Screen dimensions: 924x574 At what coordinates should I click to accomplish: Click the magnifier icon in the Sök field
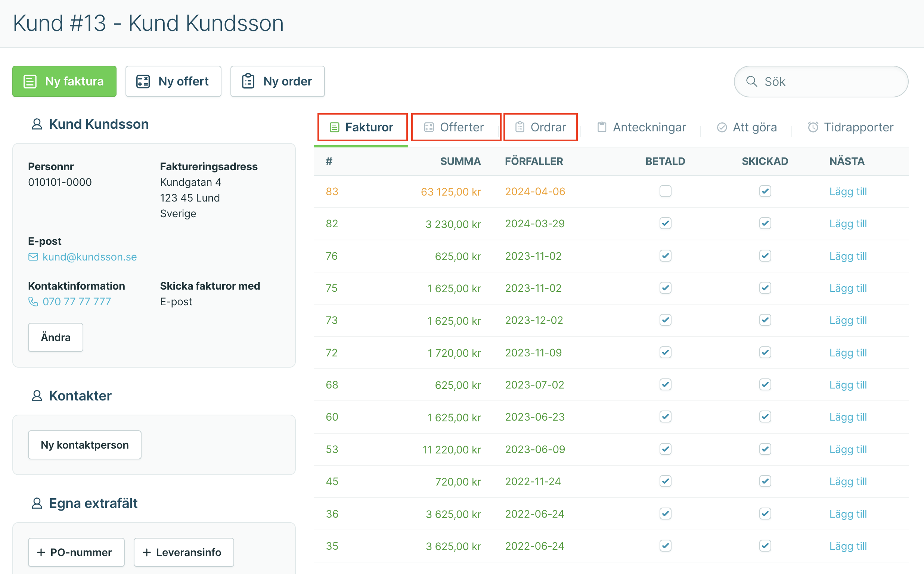tap(751, 81)
